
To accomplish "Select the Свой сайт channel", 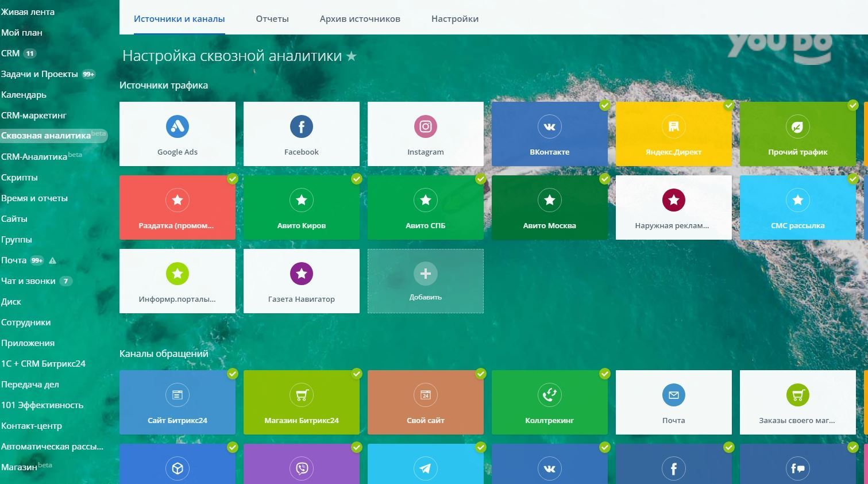I will pos(426,402).
